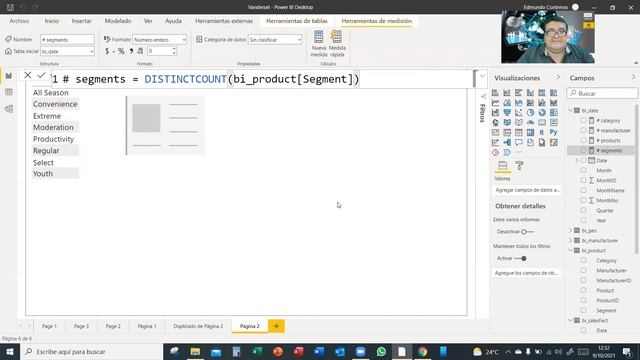Open Excel from the Windows taskbar
Image resolution: width=640 pixels, height=360 pixels.
(x=257, y=351)
